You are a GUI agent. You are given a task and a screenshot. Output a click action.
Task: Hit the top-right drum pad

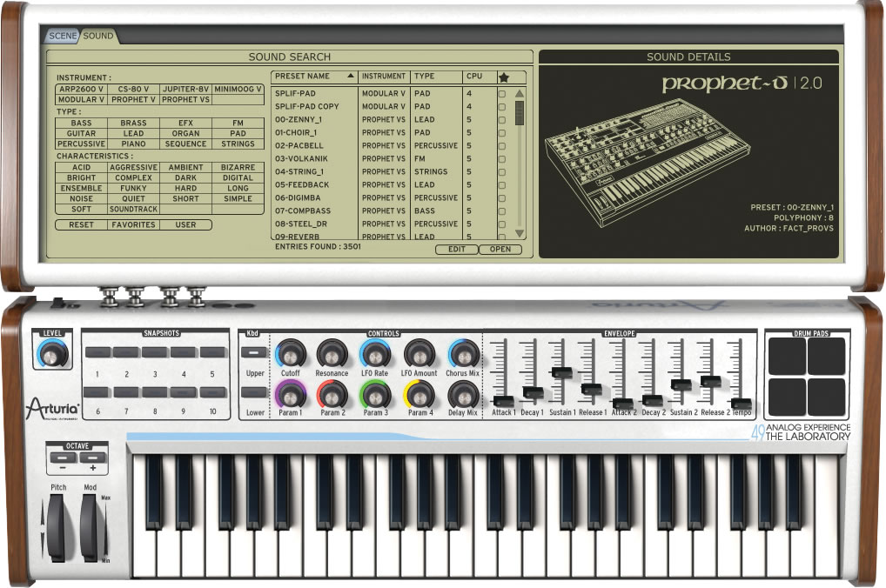click(x=827, y=357)
